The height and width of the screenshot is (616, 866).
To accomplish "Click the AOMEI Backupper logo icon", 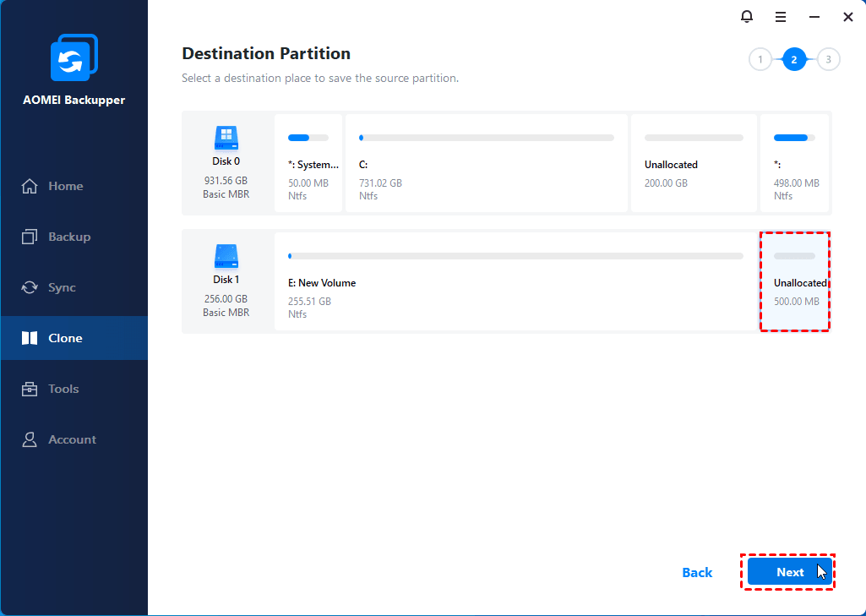I will click(74, 58).
